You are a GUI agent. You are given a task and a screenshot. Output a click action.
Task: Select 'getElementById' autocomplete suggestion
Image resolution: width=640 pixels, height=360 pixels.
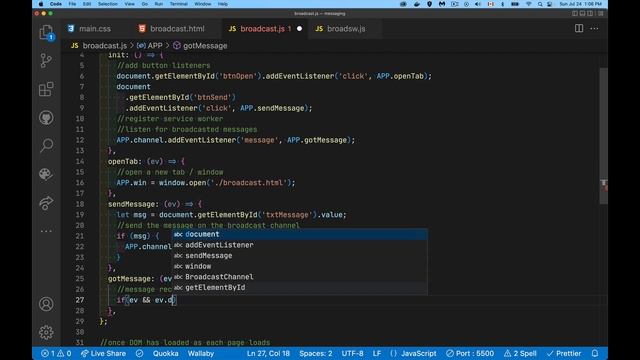tap(300, 287)
